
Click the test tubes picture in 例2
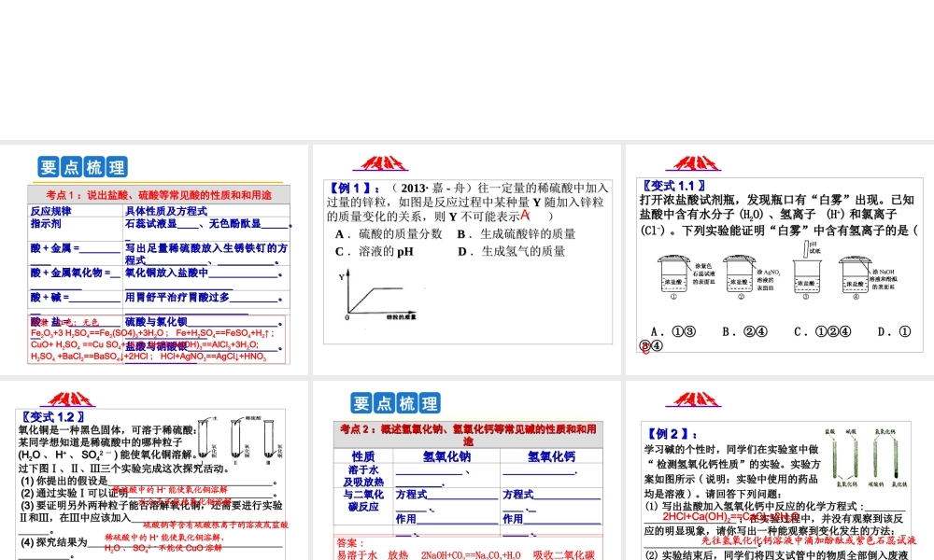[866, 458]
